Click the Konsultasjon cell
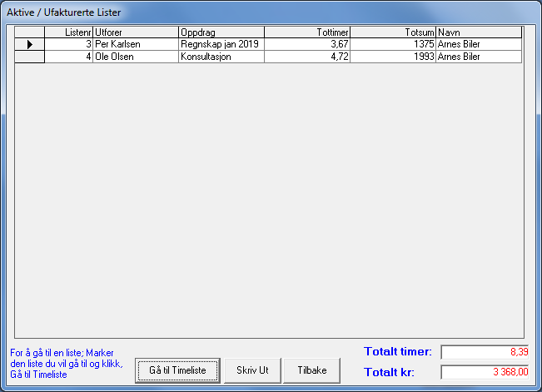The image size is (542, 392). (221, 57)
